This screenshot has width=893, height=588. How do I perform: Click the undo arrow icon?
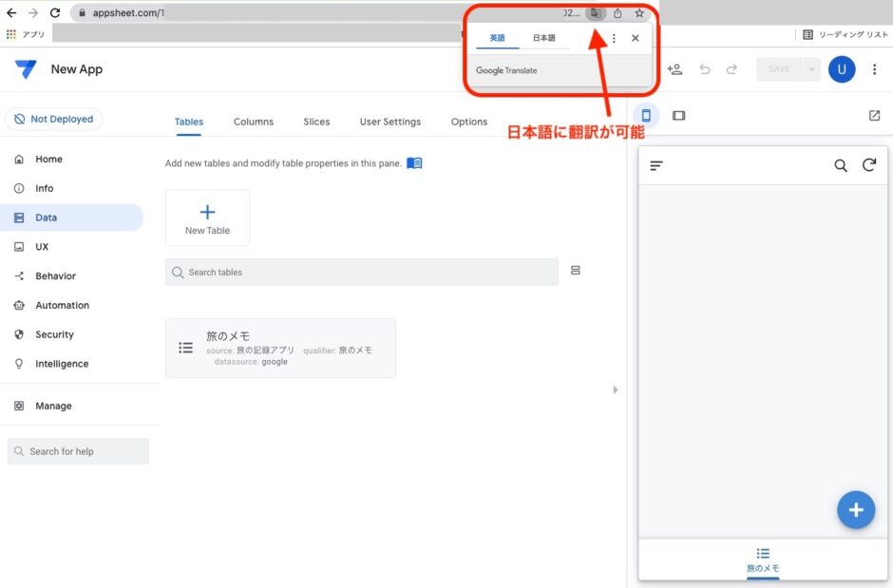704,69
